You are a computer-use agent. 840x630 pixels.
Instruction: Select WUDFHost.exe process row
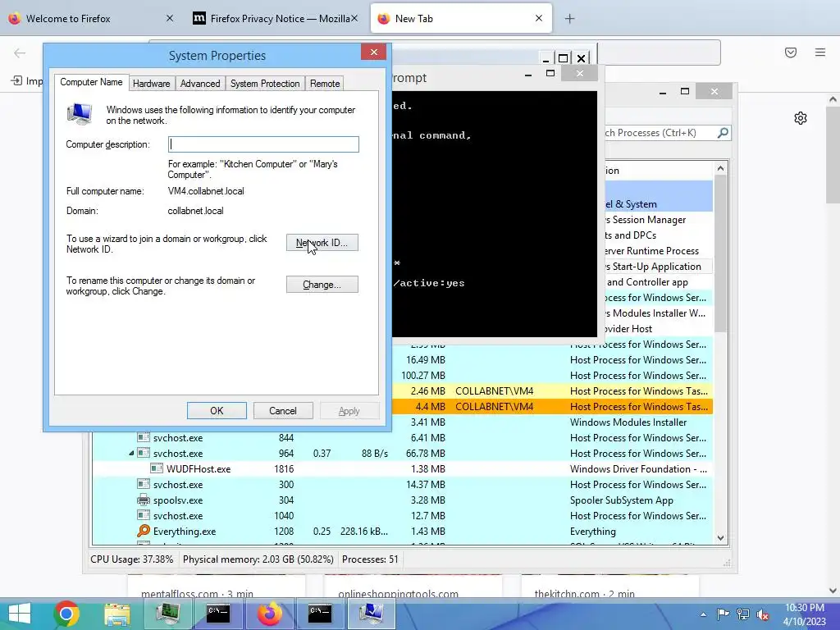click(402, 468)
